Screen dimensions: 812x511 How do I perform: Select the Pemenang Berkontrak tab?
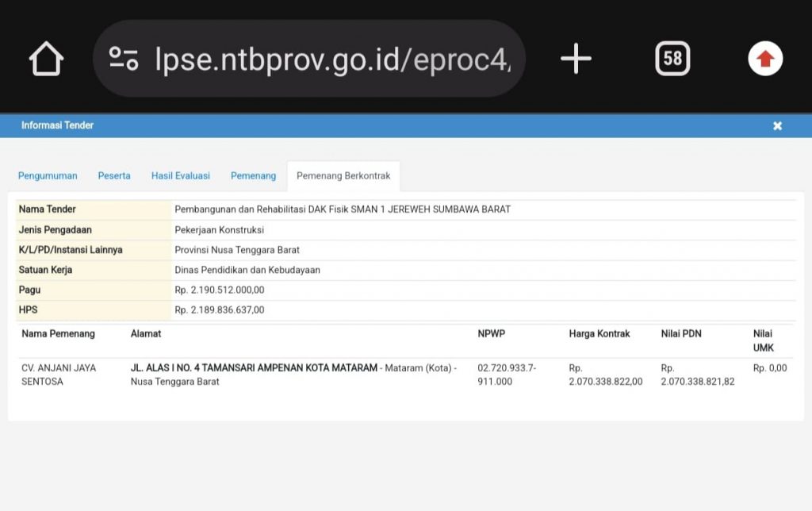(343, 175)
